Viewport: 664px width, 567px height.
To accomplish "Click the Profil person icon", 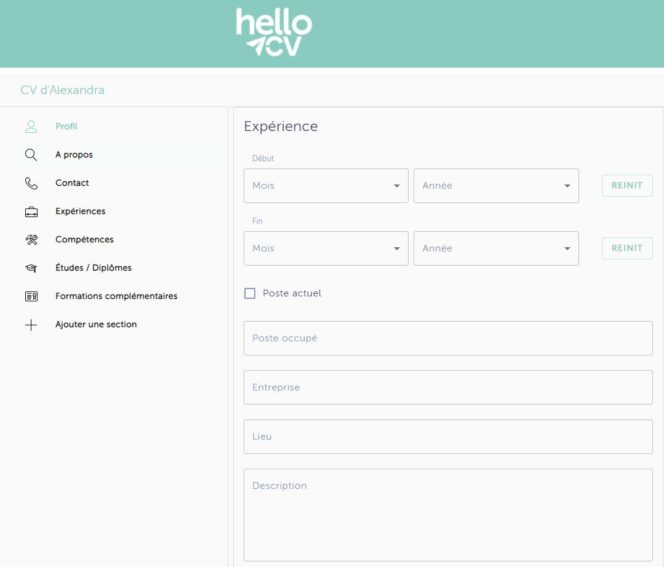I will pyautogui.click(x=31, y=127).
